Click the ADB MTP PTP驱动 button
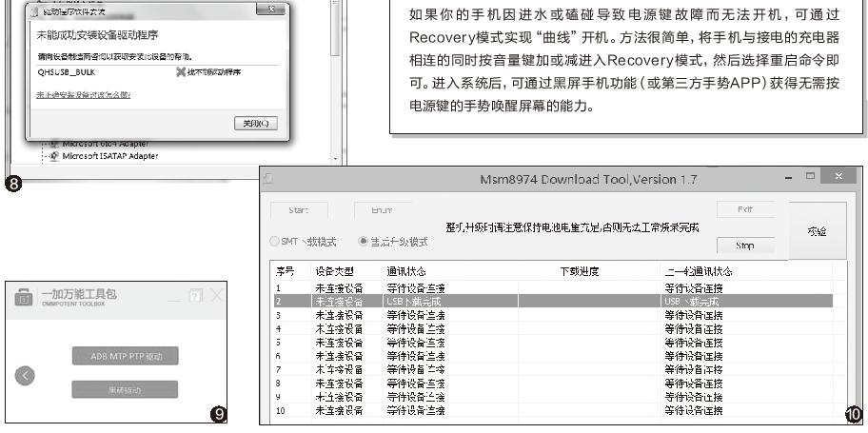This screenshot has height=433, width=868. [125, 356]
